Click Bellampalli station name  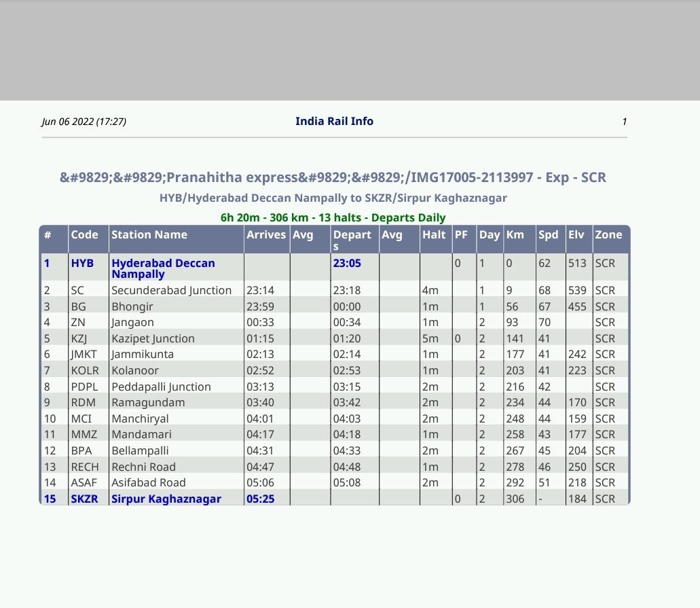(x=140, y=450)
